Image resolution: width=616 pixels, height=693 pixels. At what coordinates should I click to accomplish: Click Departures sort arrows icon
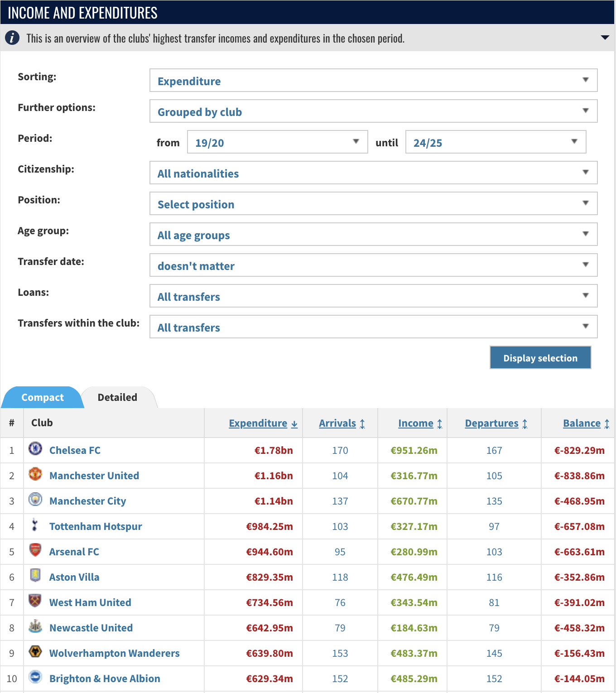coord(525,424)
